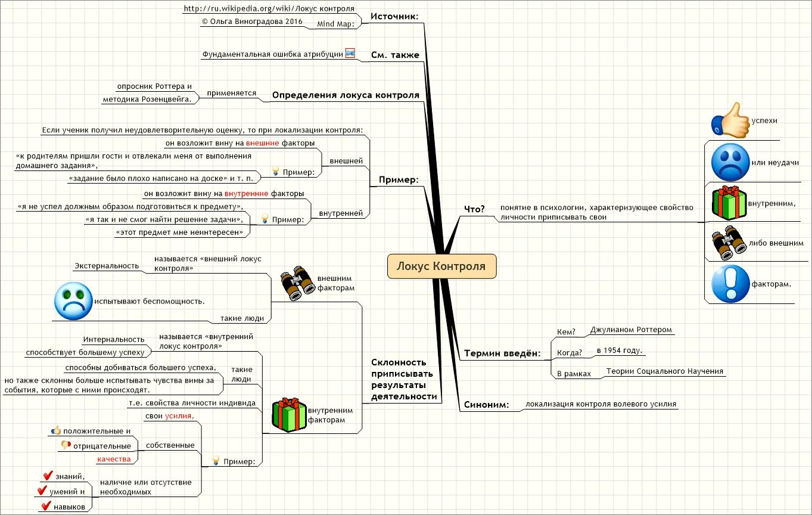Select the Синоним: branch

point(486,405)
